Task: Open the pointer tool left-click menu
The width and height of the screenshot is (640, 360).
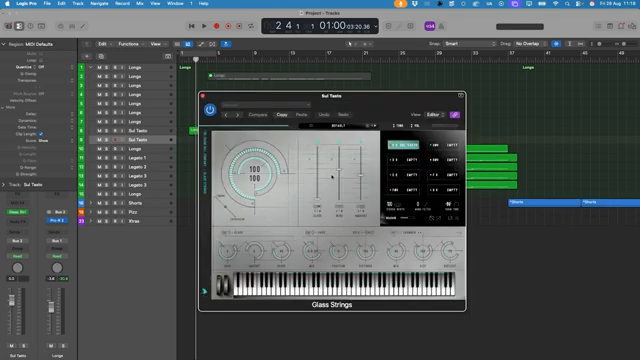Action: click(351, 44)
